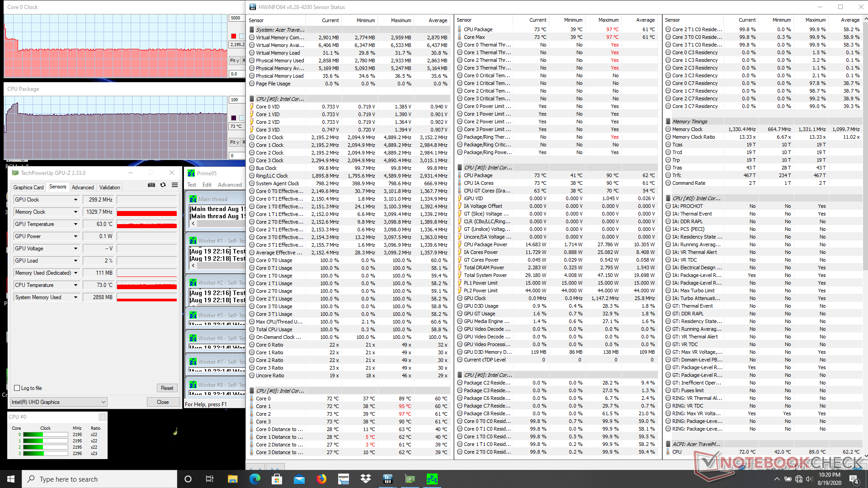Open the Validation tab in GPU-Z
The width and height of the screenshot is (868, 488).
(x=109, y=188)
